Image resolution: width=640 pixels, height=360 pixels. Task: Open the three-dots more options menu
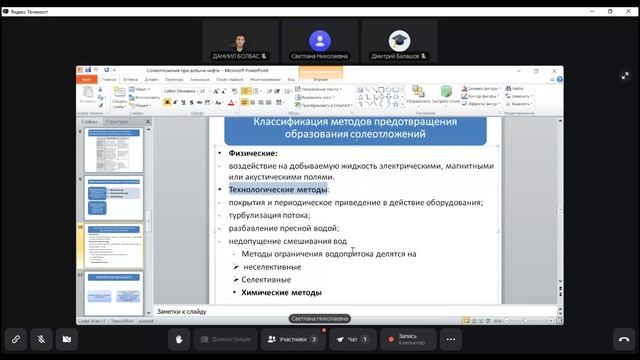[451, 339]
